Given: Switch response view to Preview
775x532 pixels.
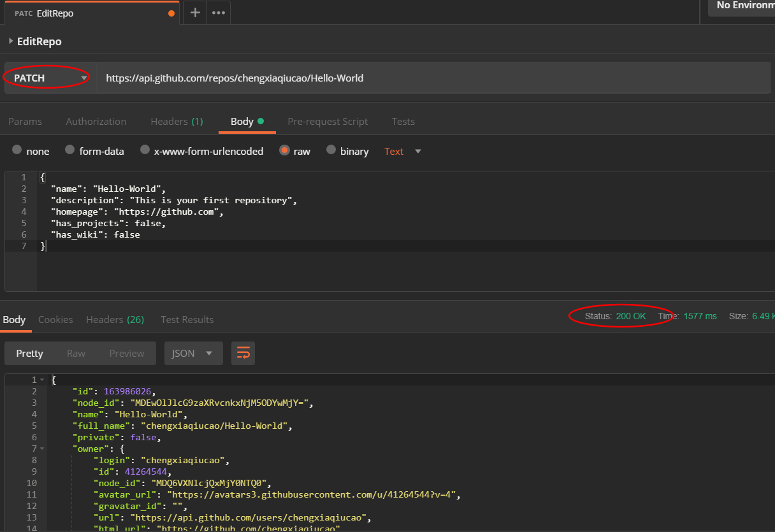Looking at the screenshot, I should tap(127, 353).
